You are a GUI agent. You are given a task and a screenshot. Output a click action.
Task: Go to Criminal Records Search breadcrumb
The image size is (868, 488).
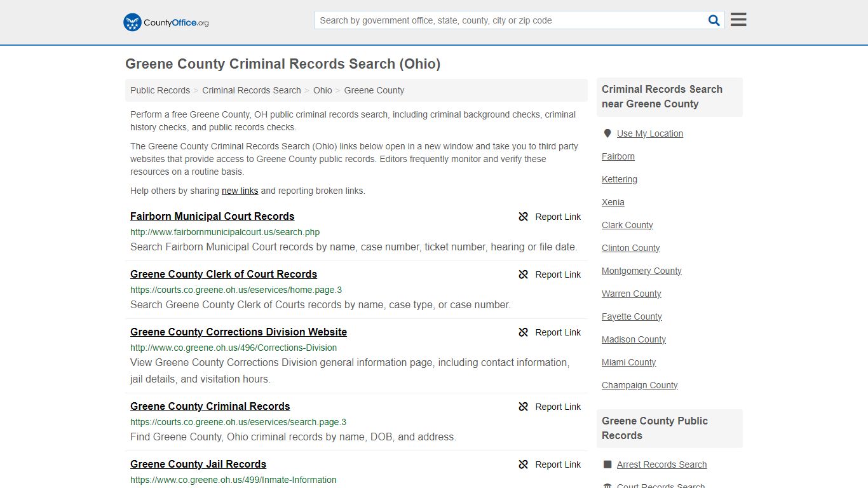252,90
